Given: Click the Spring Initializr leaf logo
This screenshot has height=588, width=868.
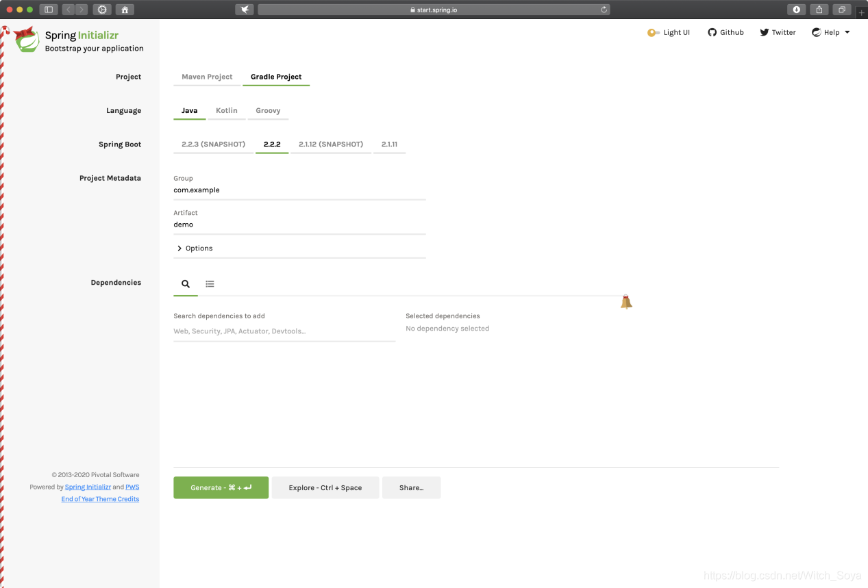Looking at the screenshot, I should [27, 40].
